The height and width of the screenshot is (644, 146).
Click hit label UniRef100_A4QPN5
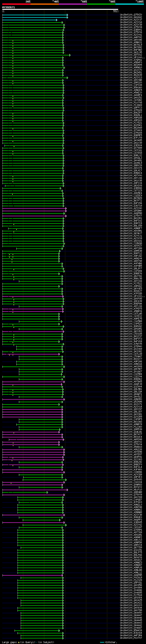point(131,575)
